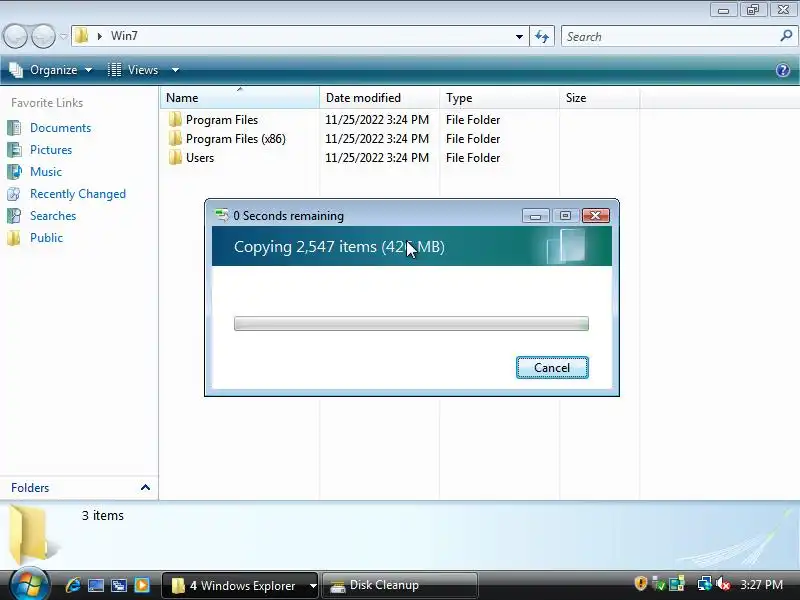Click the network connection tray icon
The image size is (800, 600).
point(705,583)
